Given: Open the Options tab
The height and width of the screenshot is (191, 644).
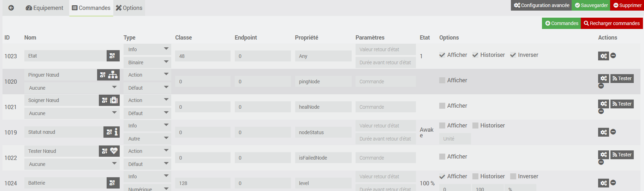Looking at the screenshot, I should tap(129, 8).
